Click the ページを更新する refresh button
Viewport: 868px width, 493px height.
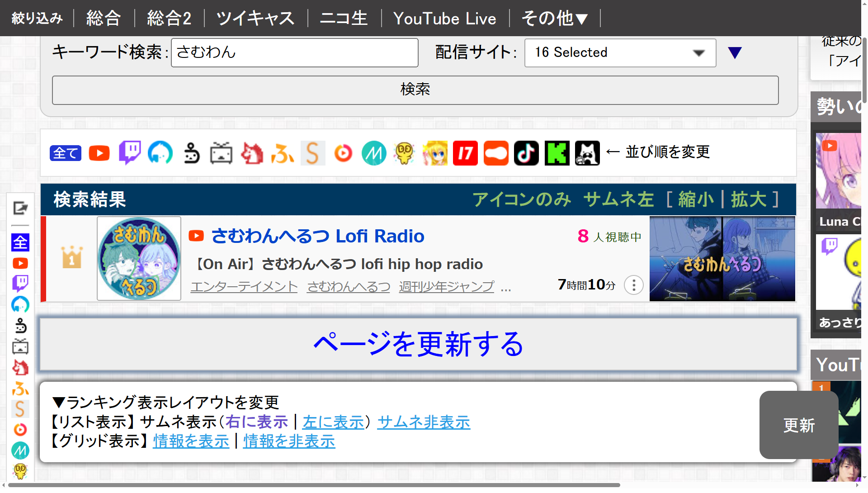418,344
